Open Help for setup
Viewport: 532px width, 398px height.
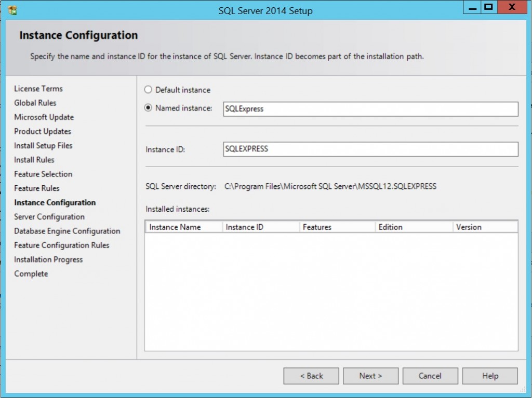(490, 376)
